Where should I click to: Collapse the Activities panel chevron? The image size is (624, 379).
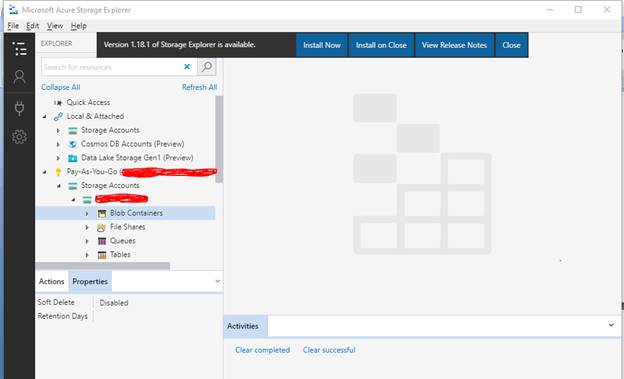pyautogui.click(x=611, y=325)
